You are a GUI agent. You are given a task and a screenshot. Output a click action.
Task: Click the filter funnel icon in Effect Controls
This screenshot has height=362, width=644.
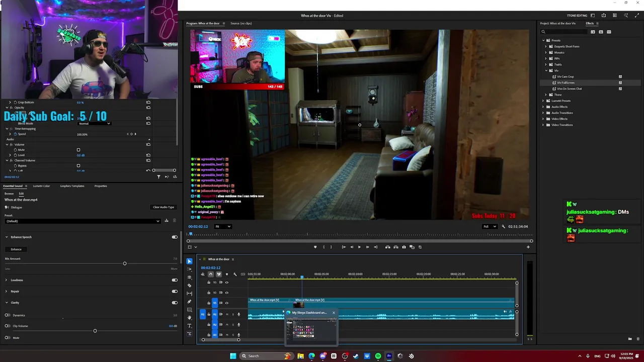(x=158, y=176)
